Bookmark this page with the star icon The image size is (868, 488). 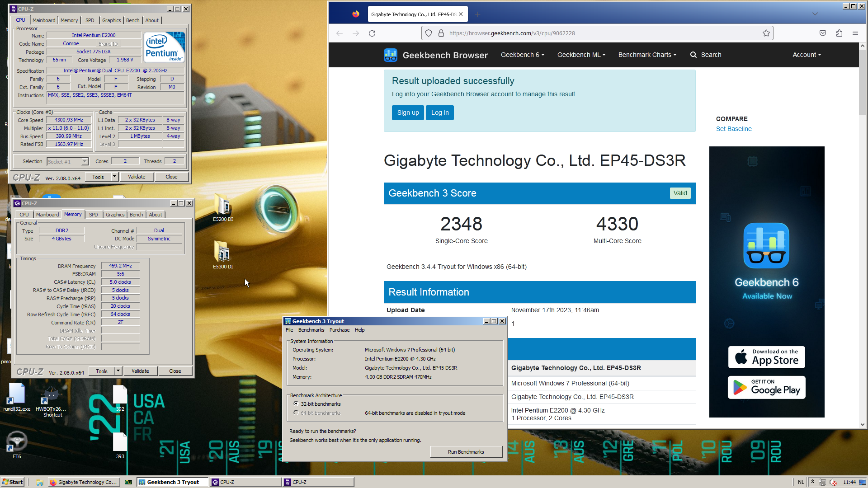(x=766, y=33)
